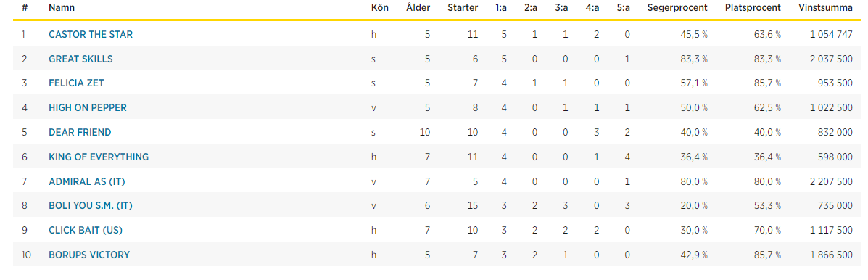Sort table by Namn column header

click(x=62, y=8)
